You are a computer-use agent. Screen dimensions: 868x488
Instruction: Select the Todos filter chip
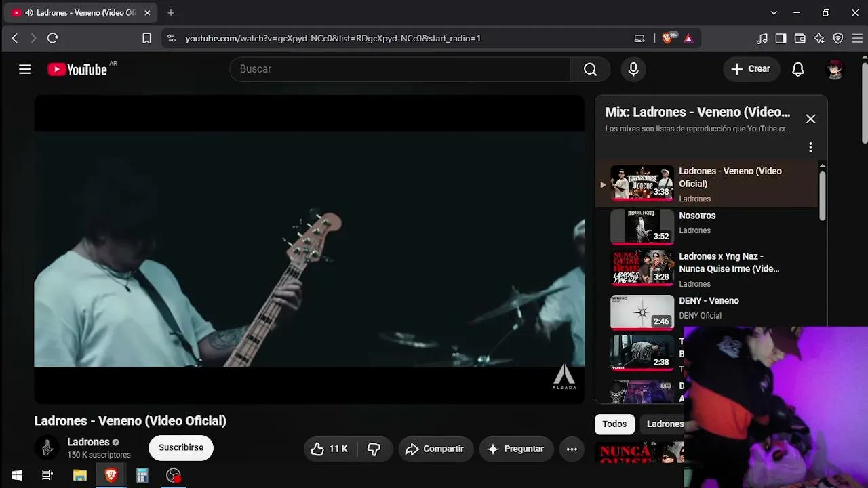pos(614,424)
